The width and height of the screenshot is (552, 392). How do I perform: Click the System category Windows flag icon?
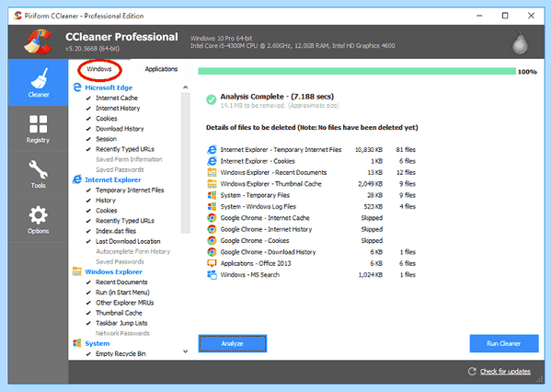[x=77, y=342]
